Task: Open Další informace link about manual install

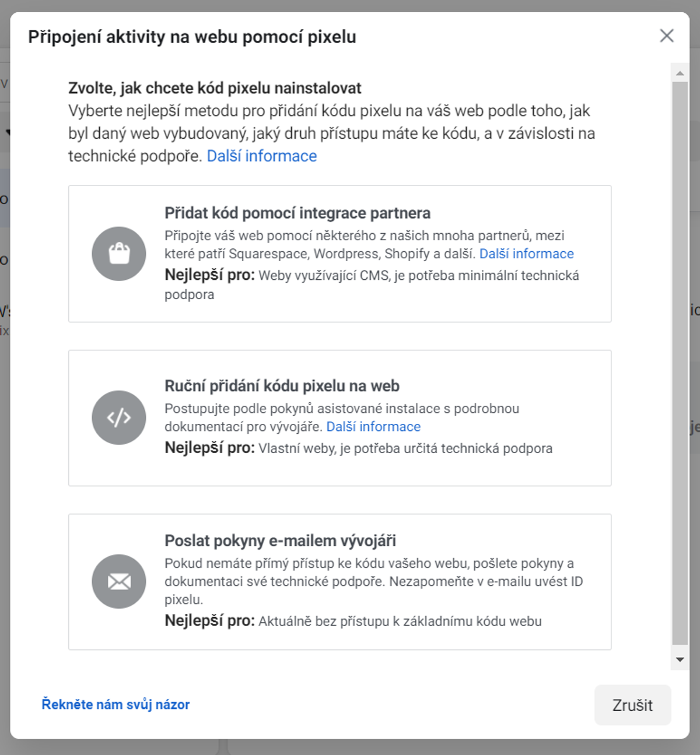Action: [373, 427]
